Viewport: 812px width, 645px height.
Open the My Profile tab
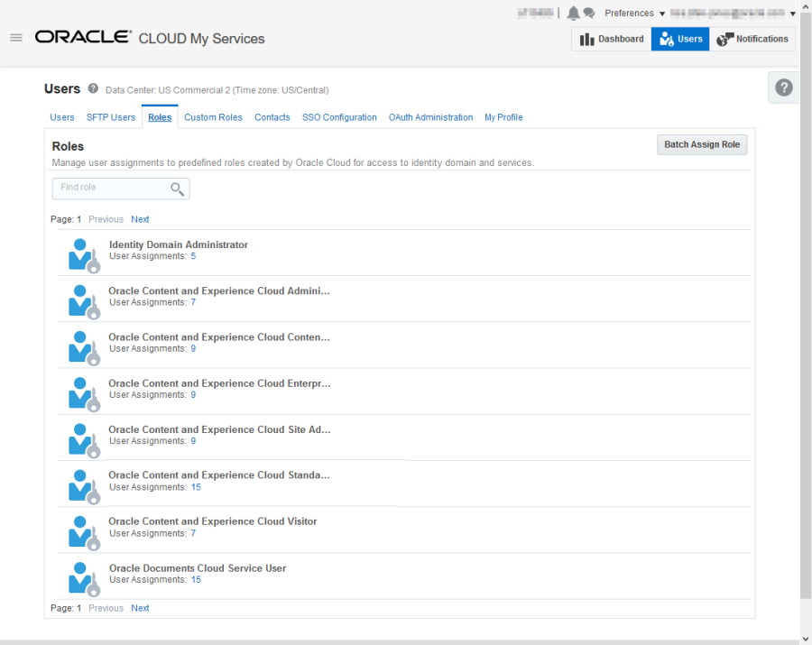[503, 117]
